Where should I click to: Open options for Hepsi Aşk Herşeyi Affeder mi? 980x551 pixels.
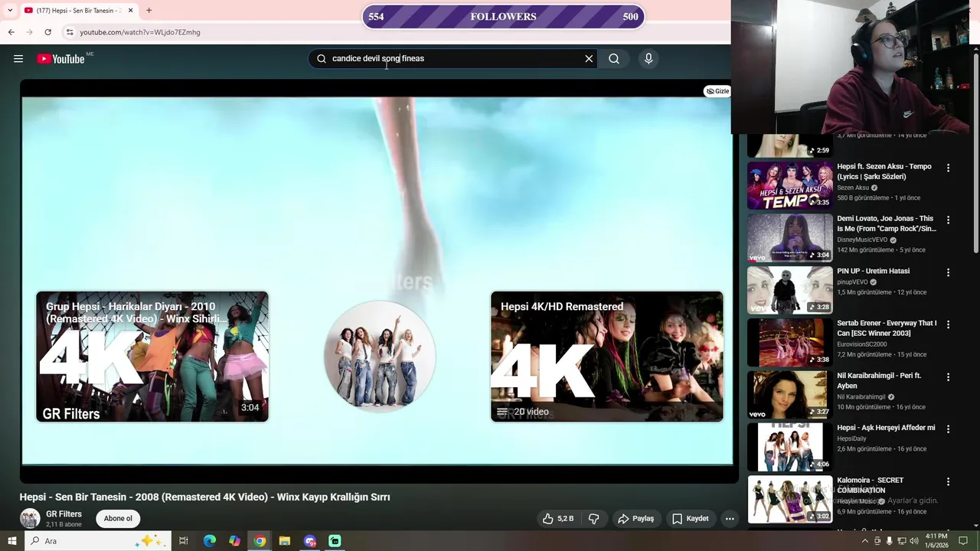click(x=948, y=429)
